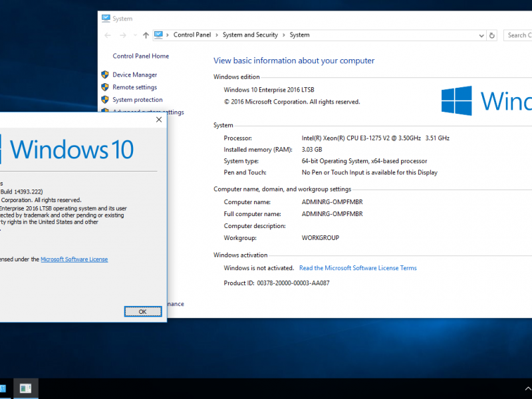Viewport: 532px width, 399px height.
Task: Click "64-bit Operating System, x64-based processor"
Action: (x=364, y=161)
